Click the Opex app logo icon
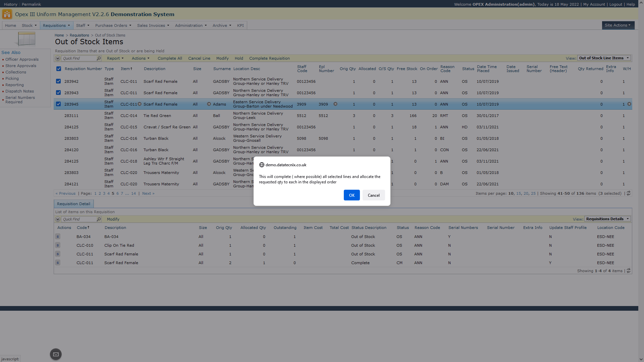The height and width of the screenshot is (362, 644). click(x=7, y=14)
